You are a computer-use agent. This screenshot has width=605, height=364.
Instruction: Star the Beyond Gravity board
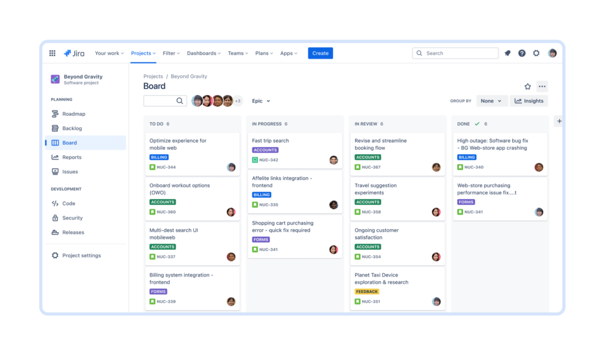528,86
